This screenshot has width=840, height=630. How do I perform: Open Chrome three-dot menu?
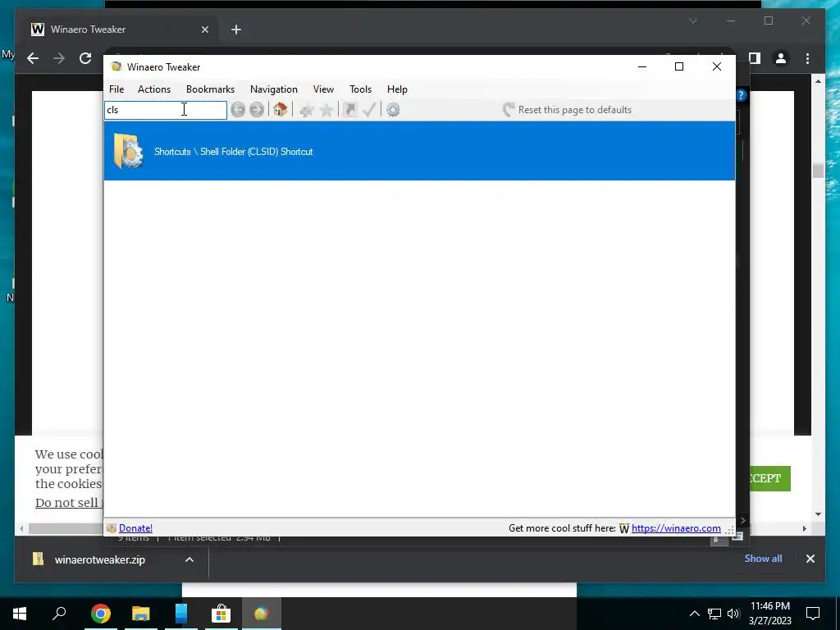[x=808, y=58]
